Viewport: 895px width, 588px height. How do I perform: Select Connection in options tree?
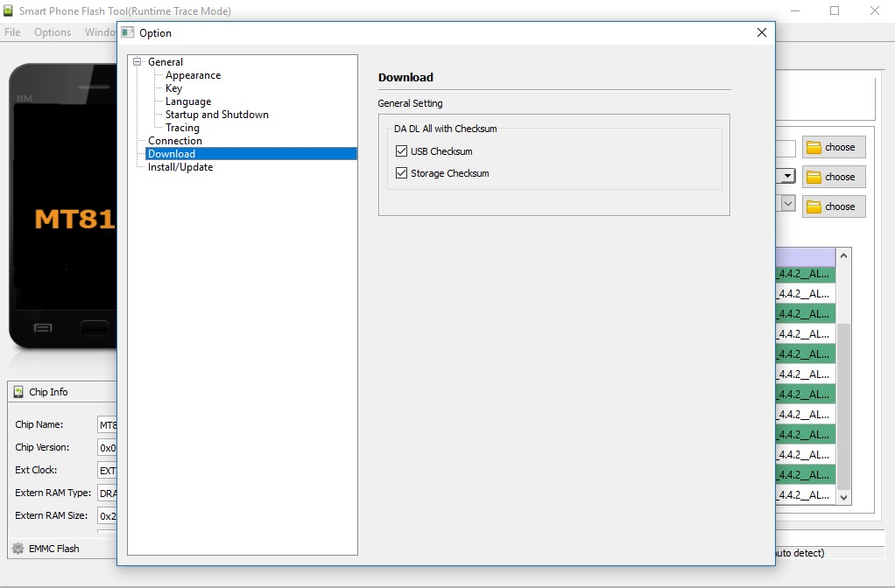[174, 140]
